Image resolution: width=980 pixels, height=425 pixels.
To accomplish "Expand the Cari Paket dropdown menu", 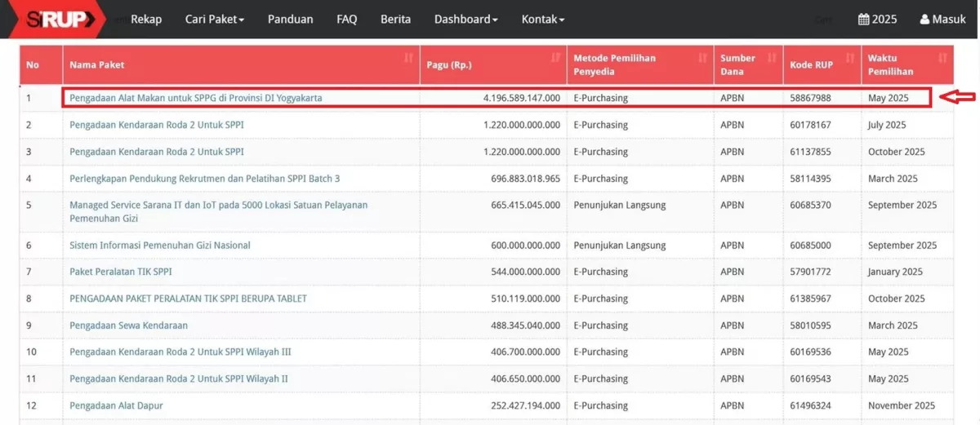I will [215, 19].
